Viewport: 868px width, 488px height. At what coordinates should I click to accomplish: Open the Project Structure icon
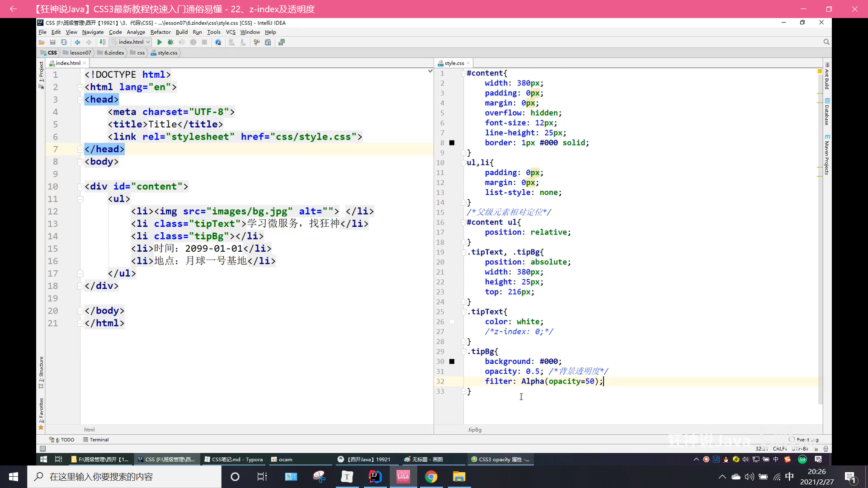268,42
